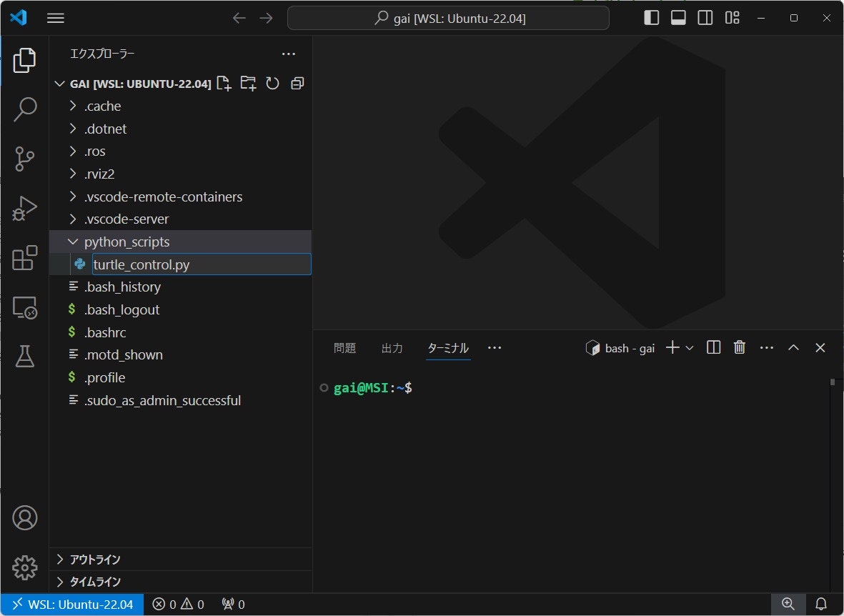Expand the .dotnet folder
Screen dimensions: 844x616
point(180,129)
